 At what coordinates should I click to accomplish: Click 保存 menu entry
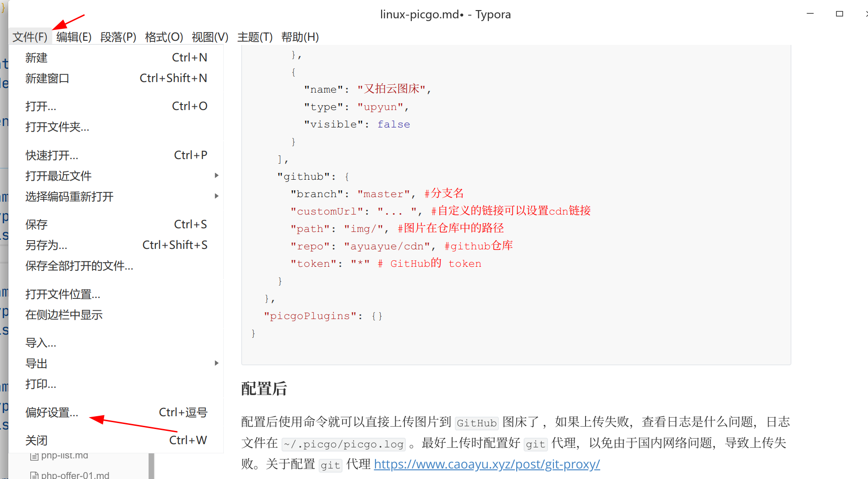tap(116, 225)
